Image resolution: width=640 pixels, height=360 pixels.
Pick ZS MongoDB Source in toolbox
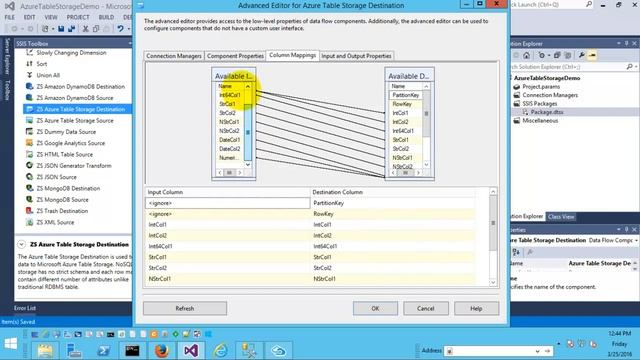coord(62,200)
